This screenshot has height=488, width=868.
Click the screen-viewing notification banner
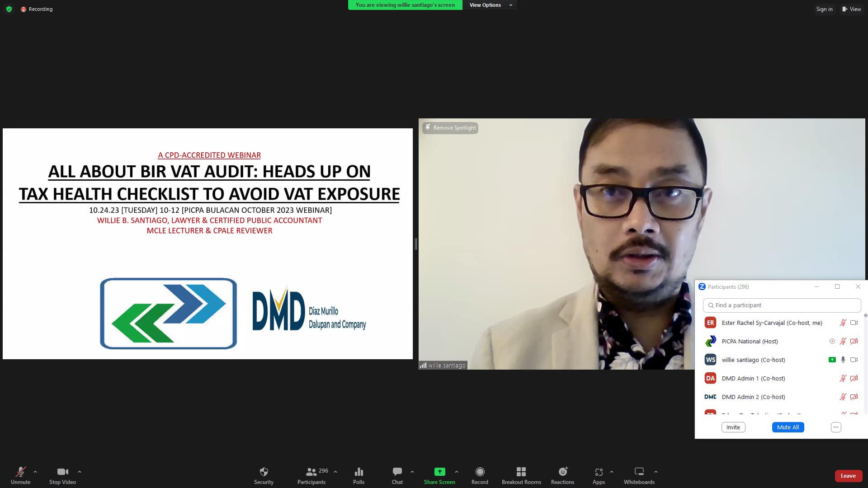point(405,5)
